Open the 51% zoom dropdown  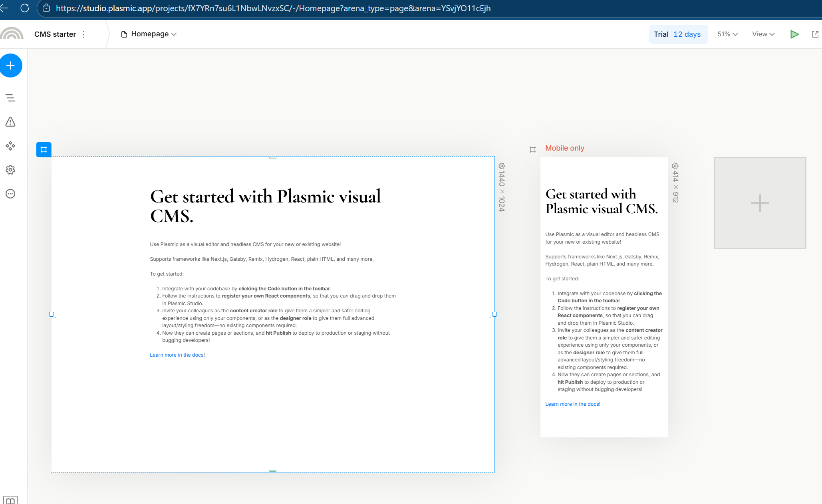tap(727, 34)
